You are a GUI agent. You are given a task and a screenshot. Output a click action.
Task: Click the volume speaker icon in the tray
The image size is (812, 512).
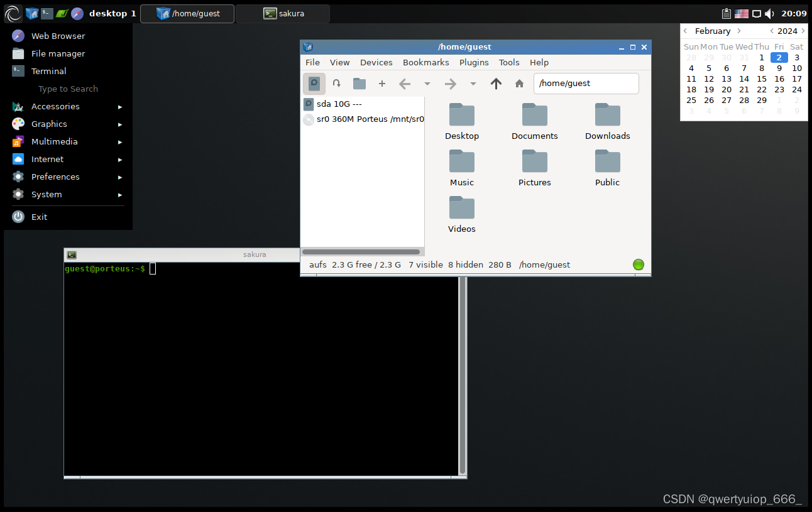(769, 13)
